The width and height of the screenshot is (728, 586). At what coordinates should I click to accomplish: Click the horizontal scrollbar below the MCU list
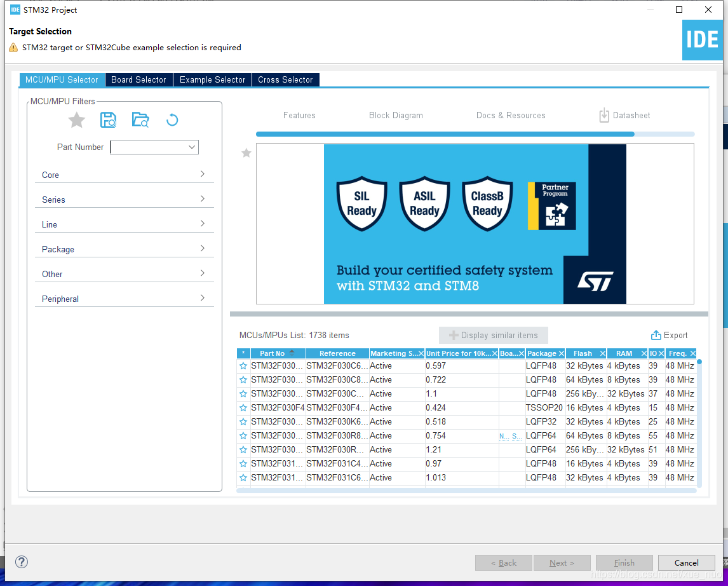point(466,490)
